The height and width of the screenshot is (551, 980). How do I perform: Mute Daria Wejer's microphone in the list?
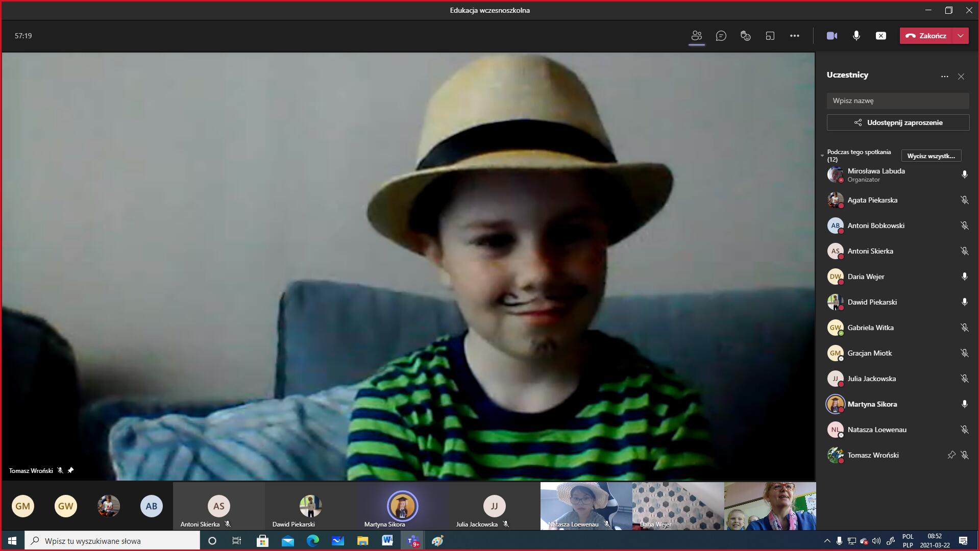pyautogui.click(x=964, y=277)
